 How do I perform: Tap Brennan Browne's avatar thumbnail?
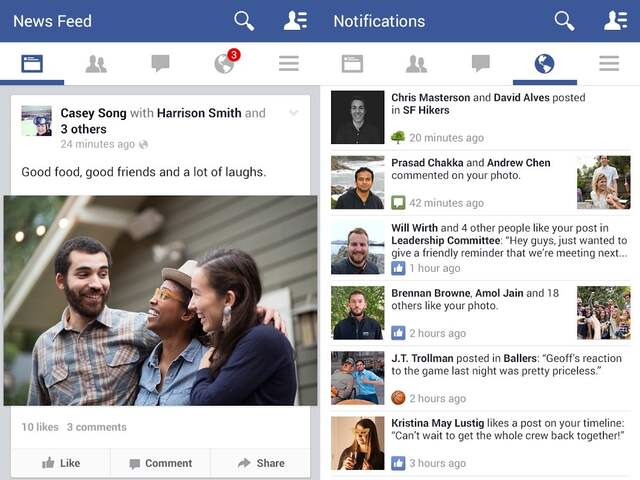coord(358,313)
